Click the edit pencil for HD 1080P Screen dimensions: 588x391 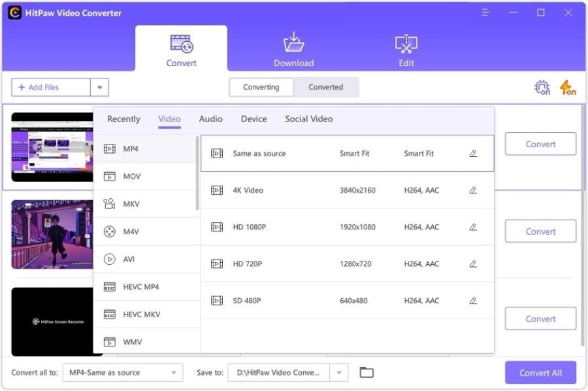(473, 227)
